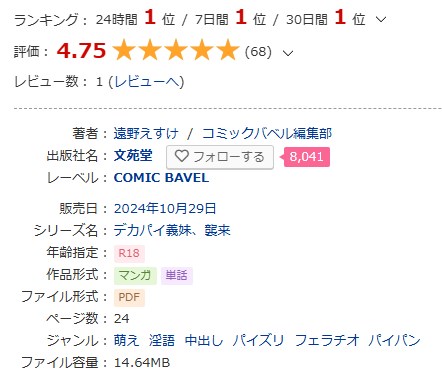Open the COMIC BAVEL label link
The height and width of the screenshot is (381, 442).
click(x=161, y=178)
